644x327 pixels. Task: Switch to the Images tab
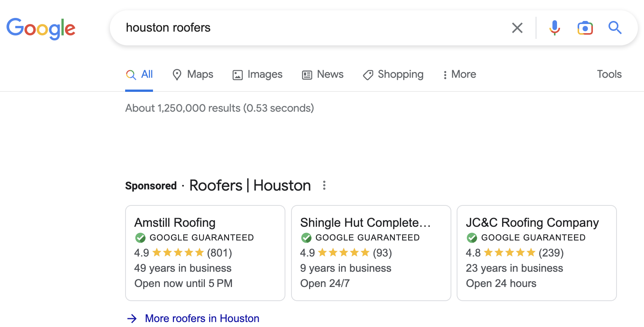(x=258, y=74)
